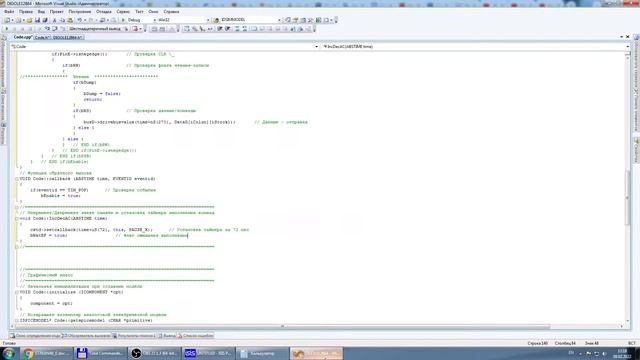640x360 pixels.
Task: Switch to the DIODLE12864.h editor tab
Action: [68, 38]
